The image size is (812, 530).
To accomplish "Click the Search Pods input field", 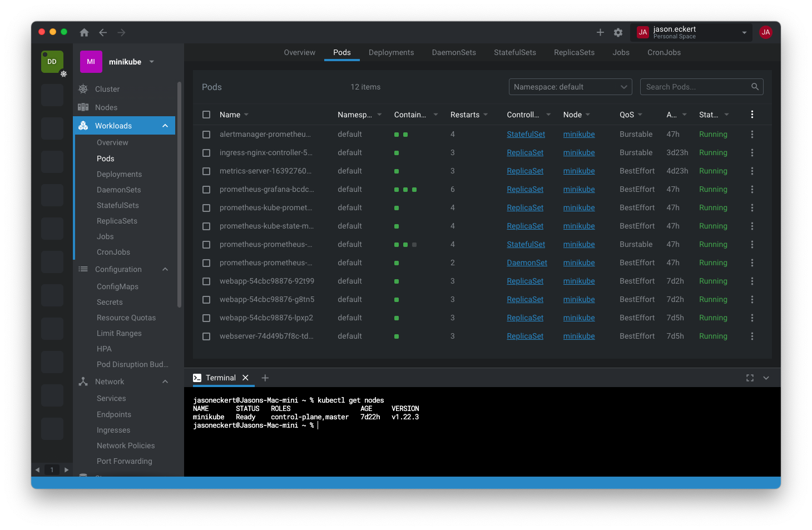I will (695, 87).
